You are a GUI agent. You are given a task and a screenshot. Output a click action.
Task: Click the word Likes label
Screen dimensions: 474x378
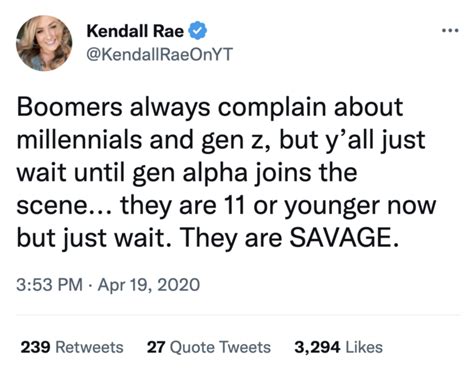tap(364, 347)
